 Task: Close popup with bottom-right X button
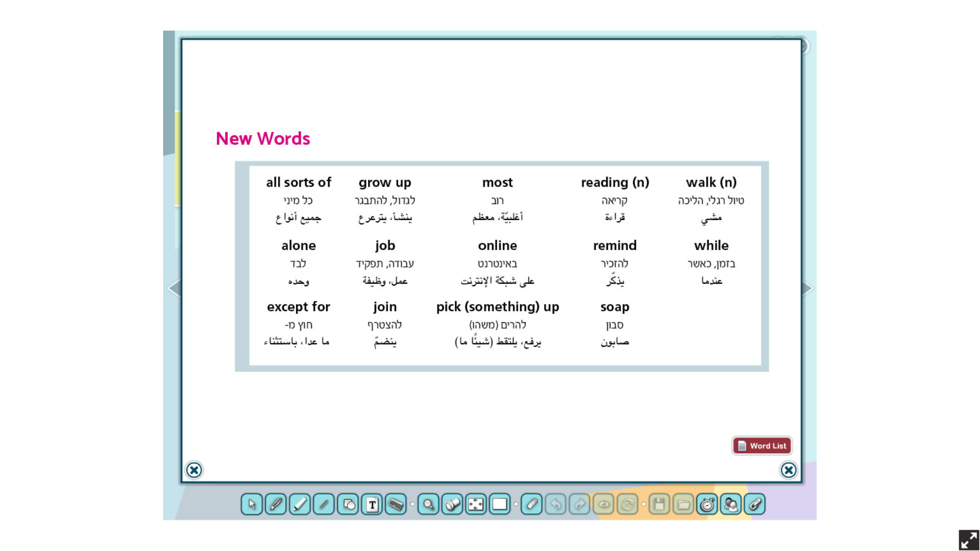point(789,470)
